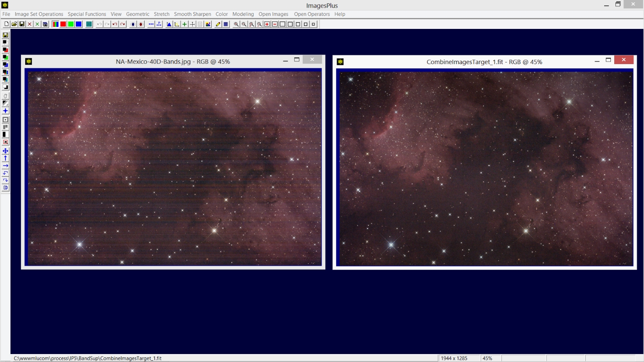Show RGB color channels icon
The image size is (644, 362).
55,24
